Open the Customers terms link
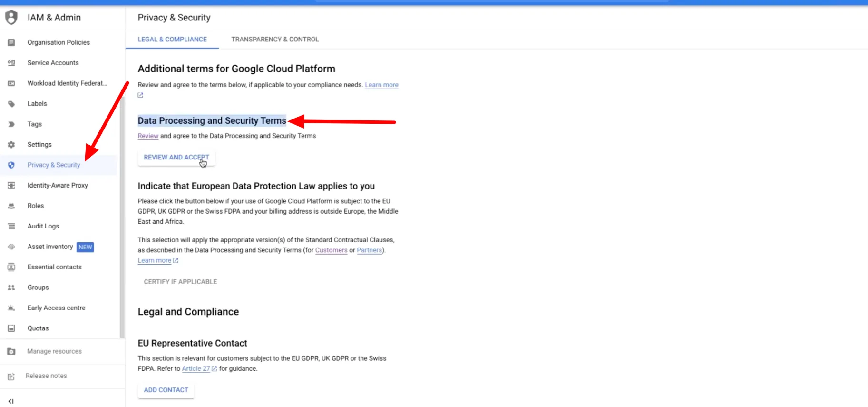 (x=331, y=250)
